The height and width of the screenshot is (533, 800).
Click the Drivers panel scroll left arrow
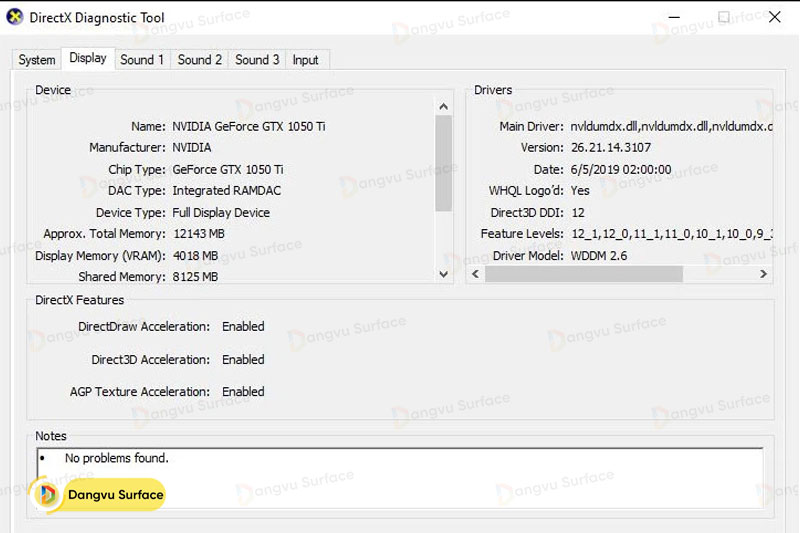click(x=477, y=274)
